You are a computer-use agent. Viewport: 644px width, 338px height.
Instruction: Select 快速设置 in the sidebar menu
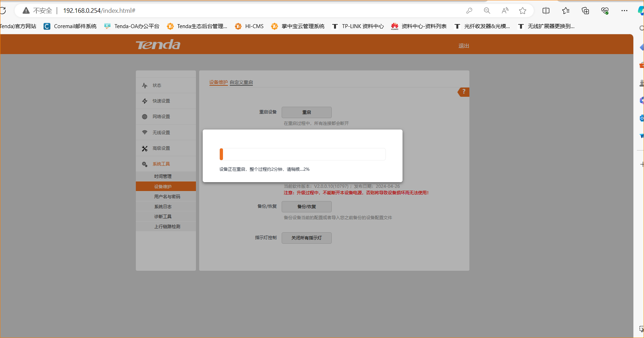coord(166,101)
